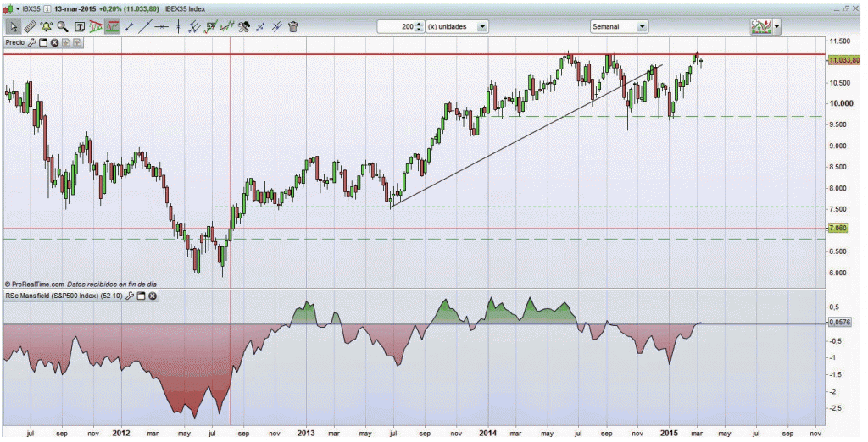Open the add-indicator icon dropdown arrow

pos(776,26)
